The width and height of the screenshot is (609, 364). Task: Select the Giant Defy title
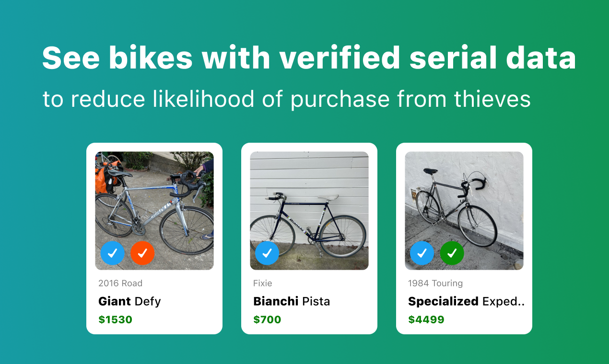click(x=129, y=301)
